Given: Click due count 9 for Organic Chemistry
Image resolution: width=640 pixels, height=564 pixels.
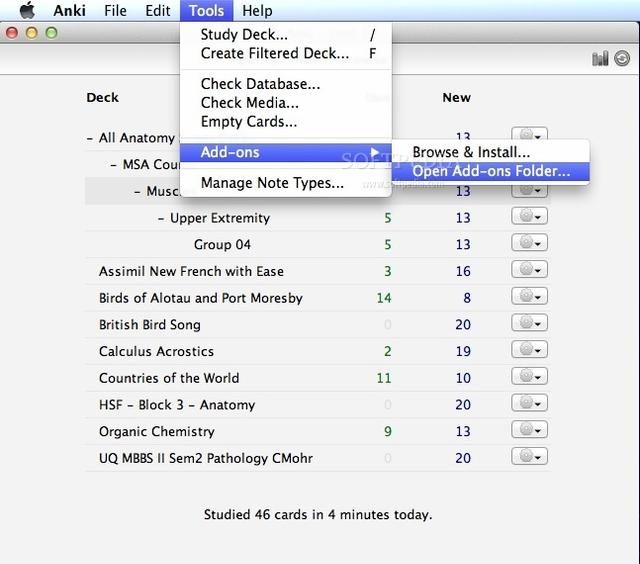Looking at the screenshot, I should click(x=388, y=431).
